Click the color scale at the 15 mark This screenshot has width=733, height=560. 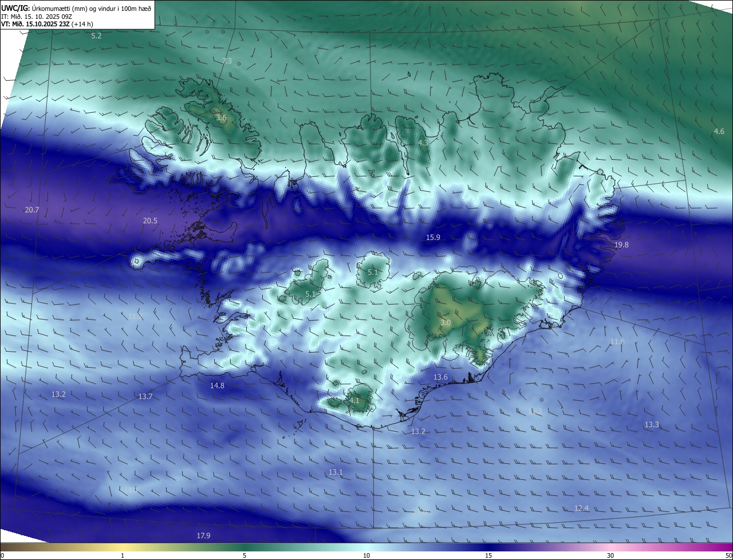pyautogui.click(x=488, y=555)
